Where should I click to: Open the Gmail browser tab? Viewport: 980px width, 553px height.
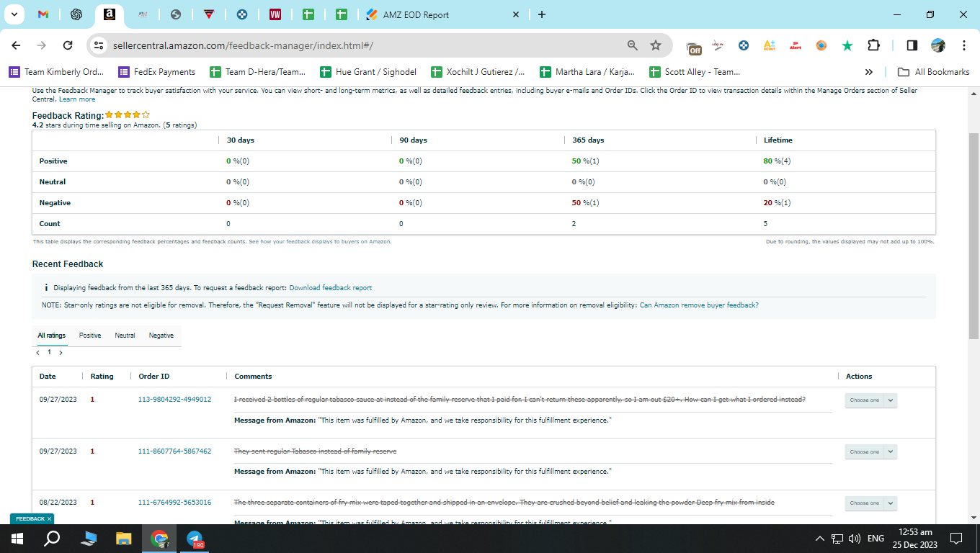pyautogui.click(x=43, y=14)
